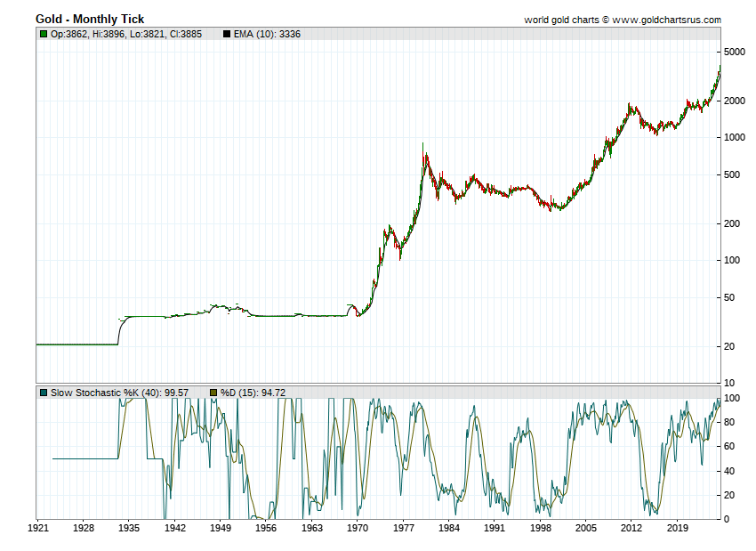The image size is (756, 551).
Task: Click the 200 price axis label
Action: 732,223
